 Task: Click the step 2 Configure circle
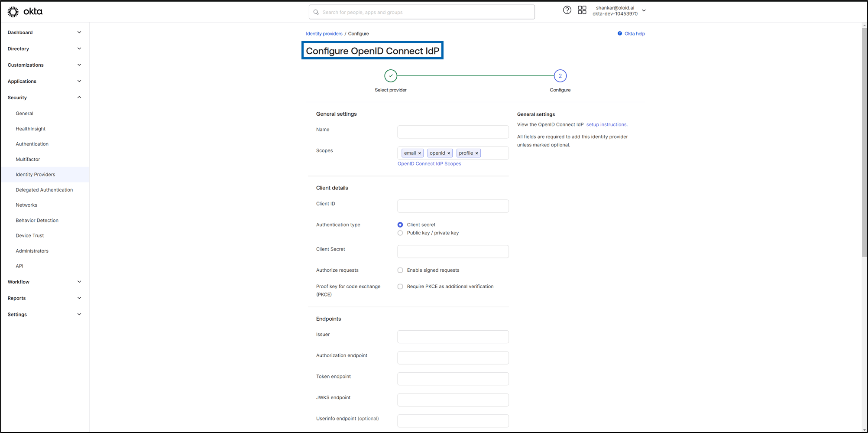pos(560,76)
